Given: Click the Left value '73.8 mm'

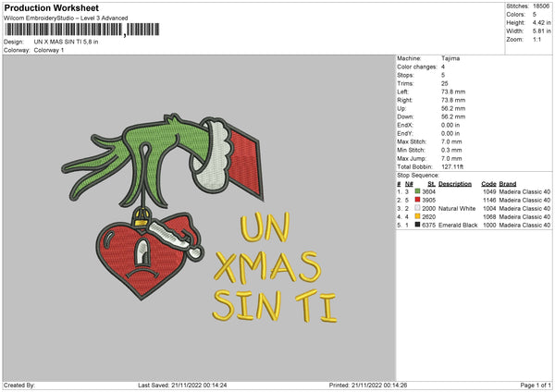Looking at the screenshot, I should tap(453, 92).
